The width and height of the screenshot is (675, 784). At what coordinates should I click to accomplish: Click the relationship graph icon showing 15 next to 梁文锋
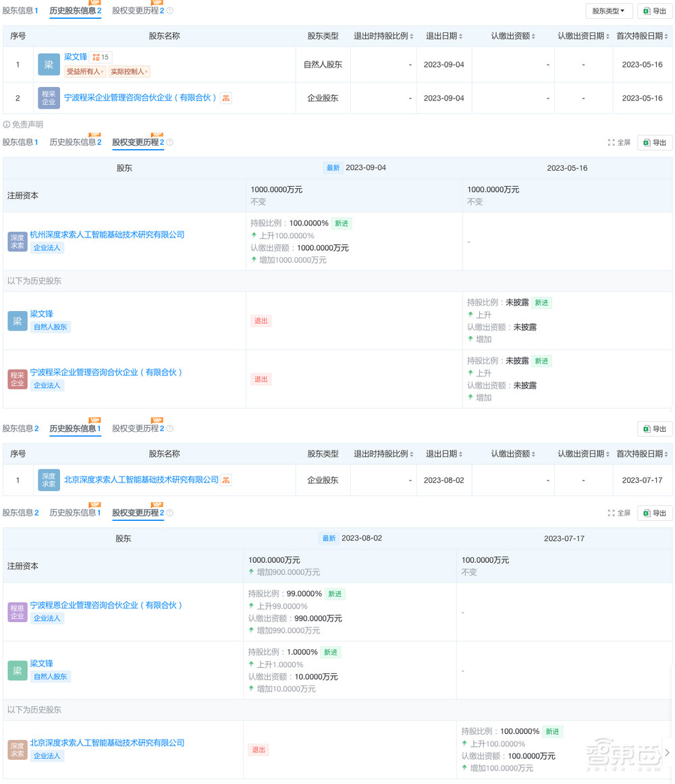click(x=99, y=57)
